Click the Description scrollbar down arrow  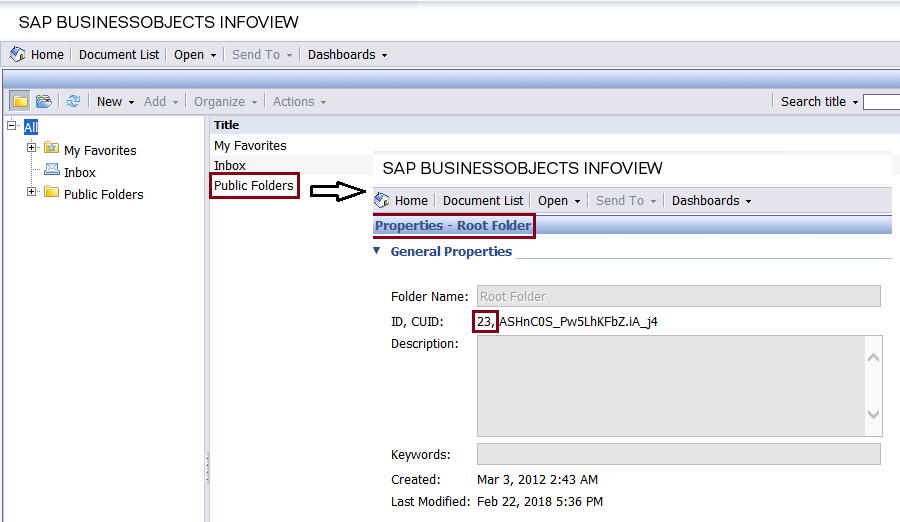click(x=874, y=414)
